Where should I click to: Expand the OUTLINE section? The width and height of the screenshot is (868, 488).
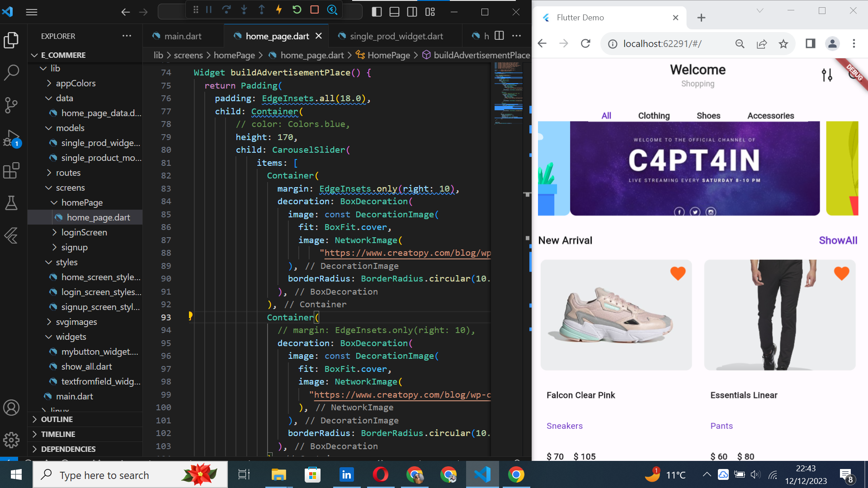pos(57,419)
